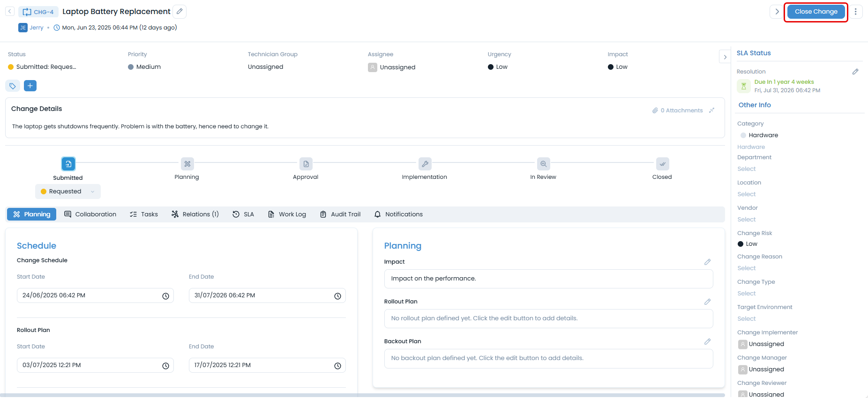Click the blue plus add-tag icon
The image size is (868, 398).
[30, 86]
